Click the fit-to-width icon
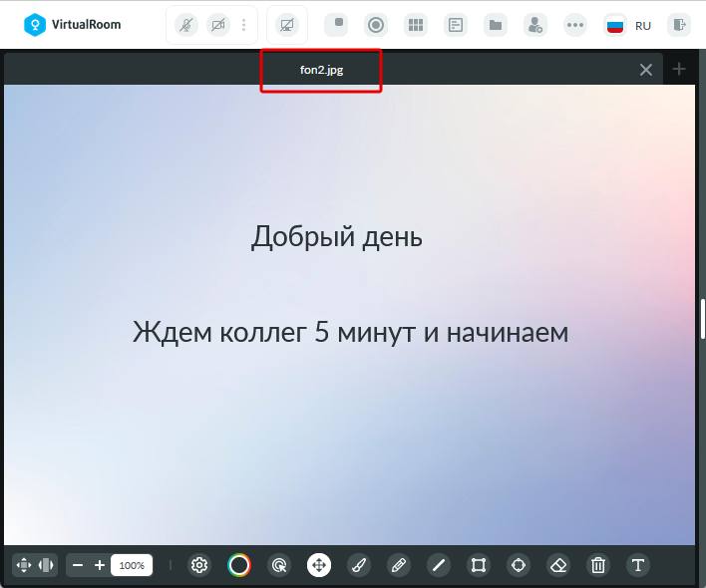 tap(46, 565)
